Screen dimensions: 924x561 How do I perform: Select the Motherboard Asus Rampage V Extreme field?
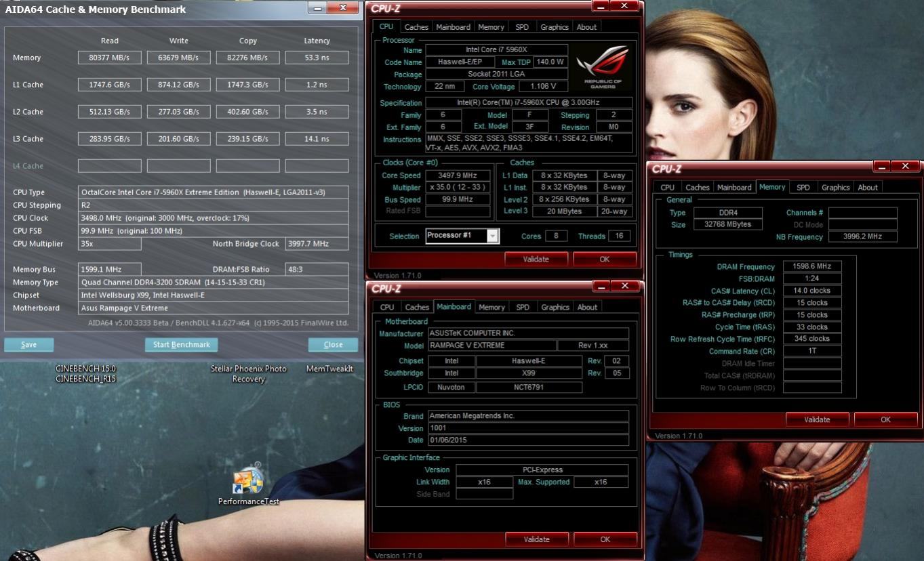point(214,308)
